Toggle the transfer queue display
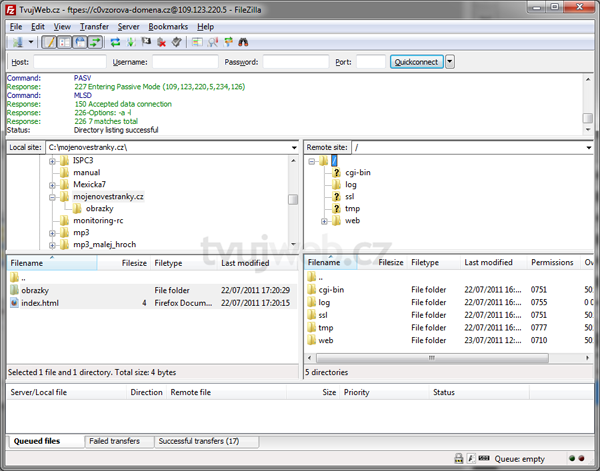The height and width of the screenshot is (471, 600). pyautogui.click(x=95, y=42)
